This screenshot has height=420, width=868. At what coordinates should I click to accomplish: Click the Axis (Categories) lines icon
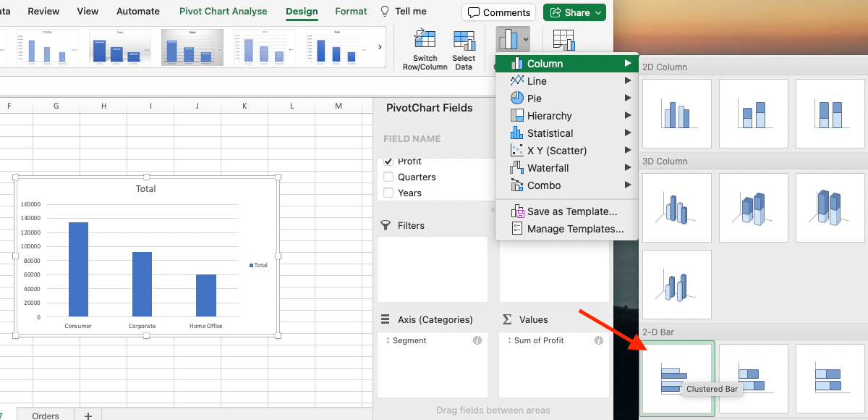[386, 319]
